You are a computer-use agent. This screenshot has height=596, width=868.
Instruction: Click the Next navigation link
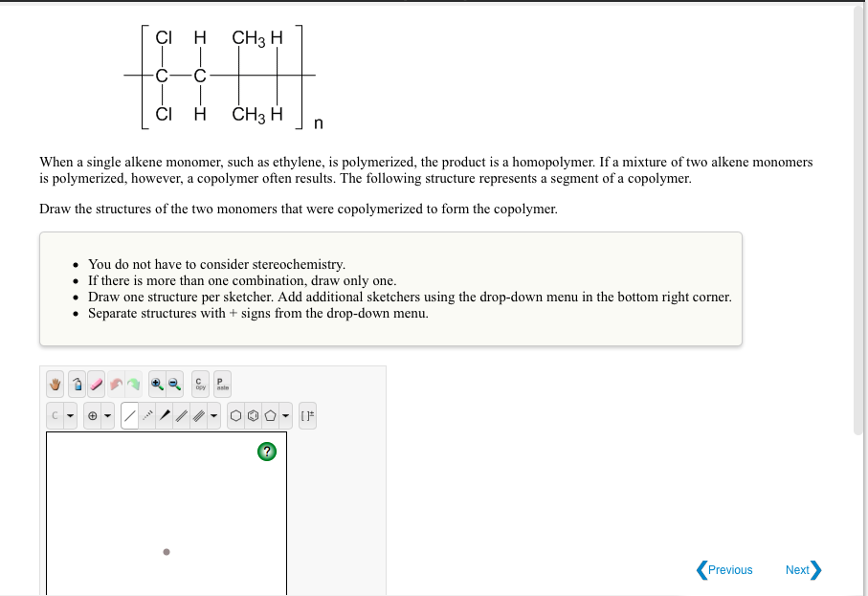coord(798,569)
